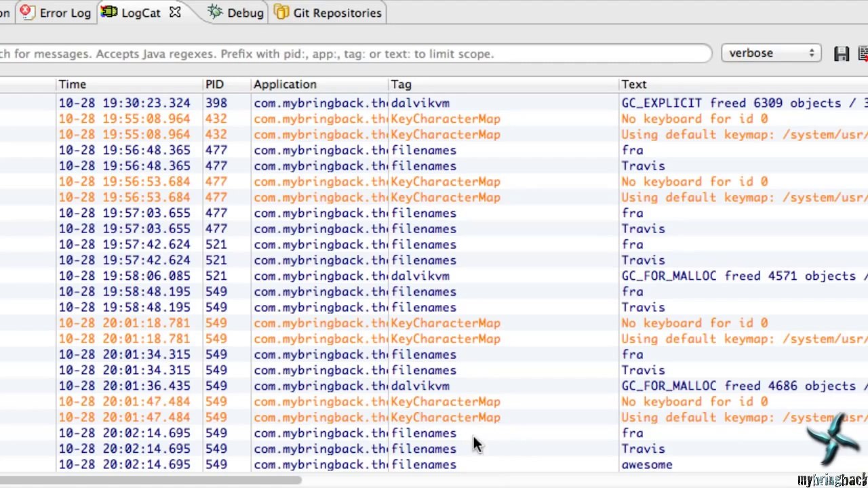Screen dimensions: 868x488
Task: Click the timestamp 10-28 20:01:36.435
Action: coord(124,386)
